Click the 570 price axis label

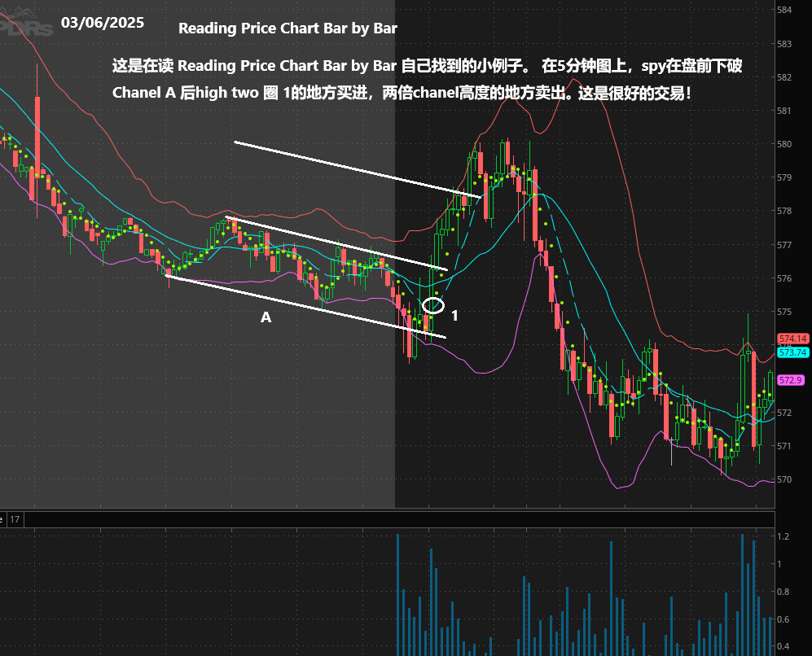point(784,479)
